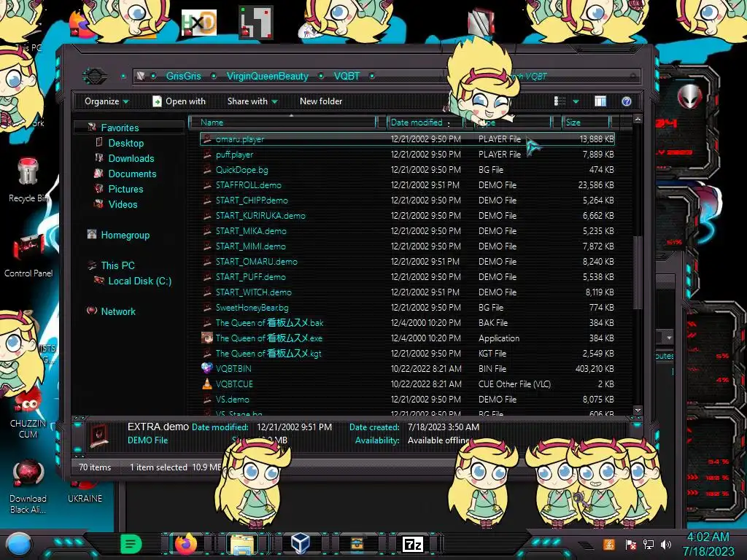Image resolution: width=747 pixels, height=560 pixels.
Task: Select the omaru.player file
Action: [x=407, y=139]
